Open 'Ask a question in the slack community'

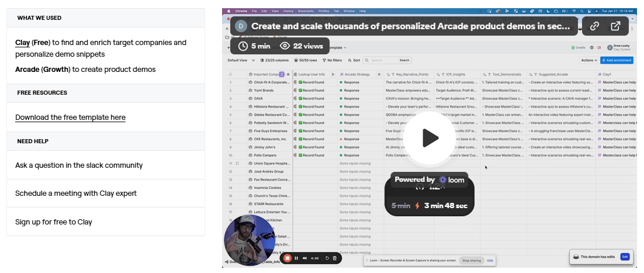(x=79, y=165)
